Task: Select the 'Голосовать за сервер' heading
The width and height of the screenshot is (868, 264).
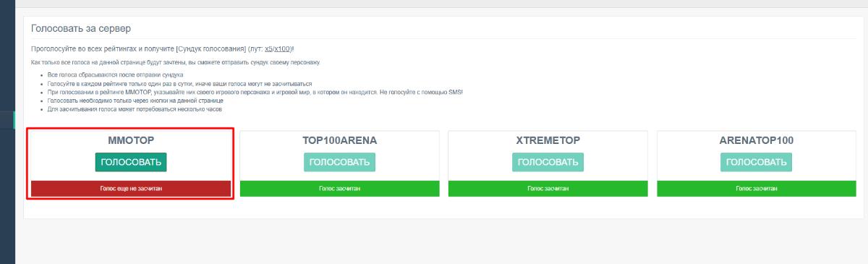Action: point(80,28)
